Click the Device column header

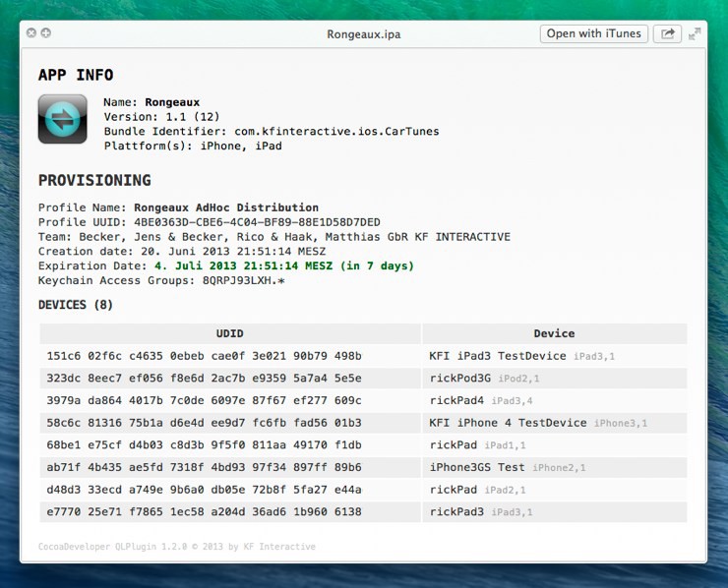pos(554,333)
